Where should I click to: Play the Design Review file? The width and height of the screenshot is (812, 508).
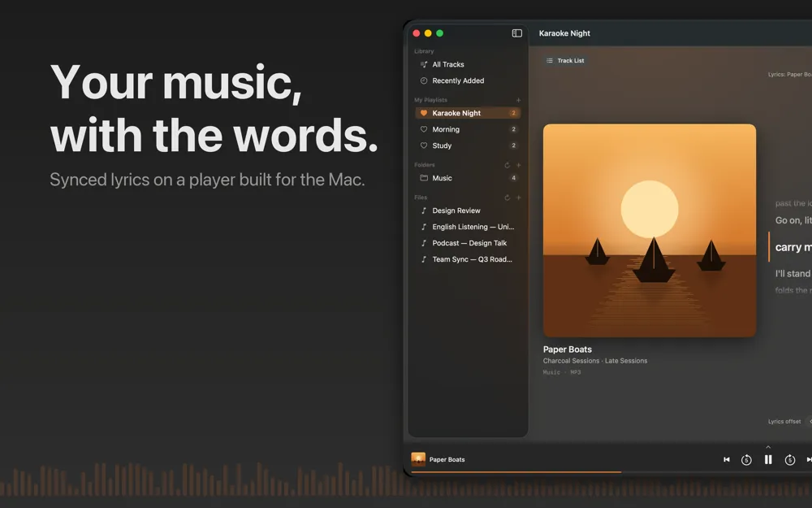tap(468, 211)
